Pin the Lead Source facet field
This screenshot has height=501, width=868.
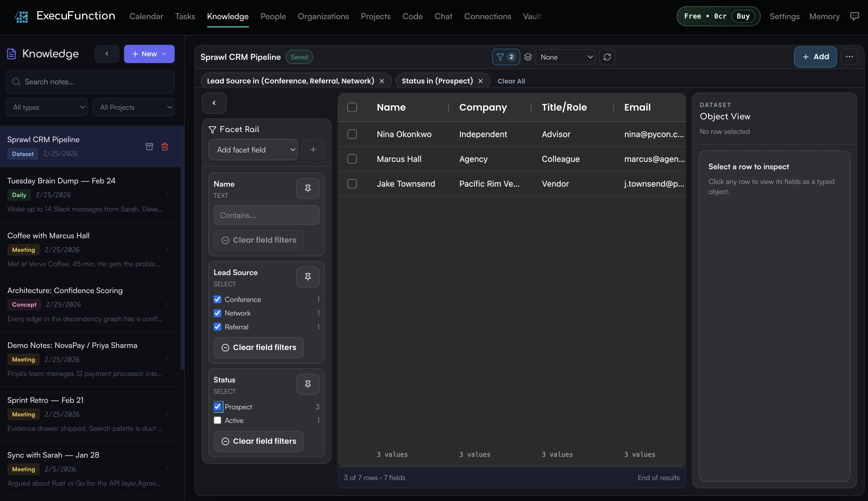click(308, 277)
